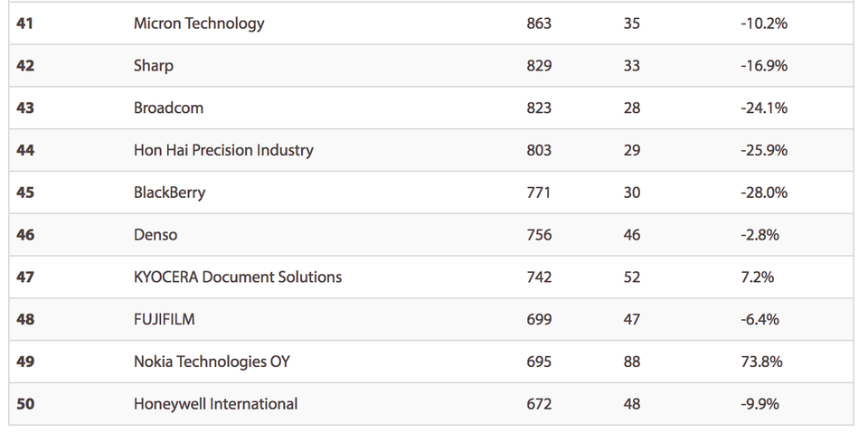Select the FUJIFILM company name

click(x=164, y=319)
